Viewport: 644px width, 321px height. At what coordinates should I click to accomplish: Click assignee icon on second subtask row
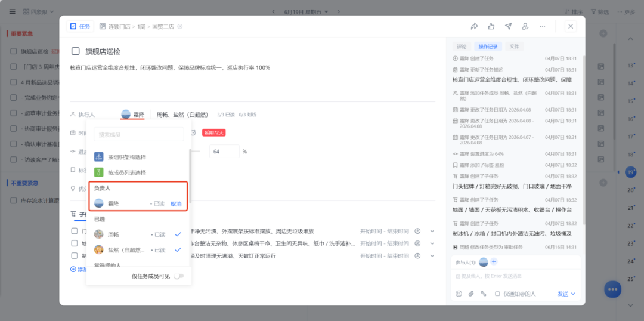(417, 243)
